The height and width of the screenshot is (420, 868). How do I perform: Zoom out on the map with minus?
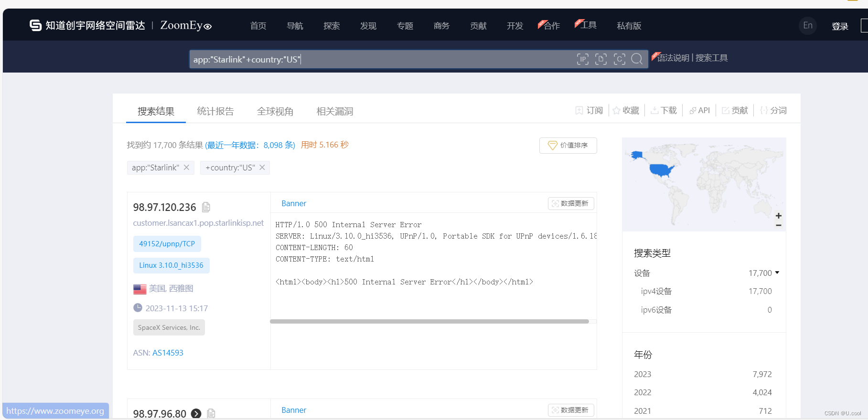click(779, 225)
